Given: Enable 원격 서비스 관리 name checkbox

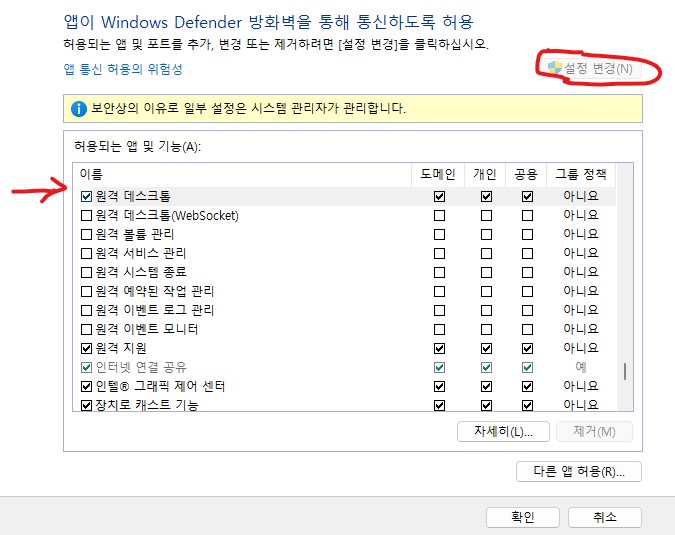Looking at the screenshot, I should click(x=87, y=254).
